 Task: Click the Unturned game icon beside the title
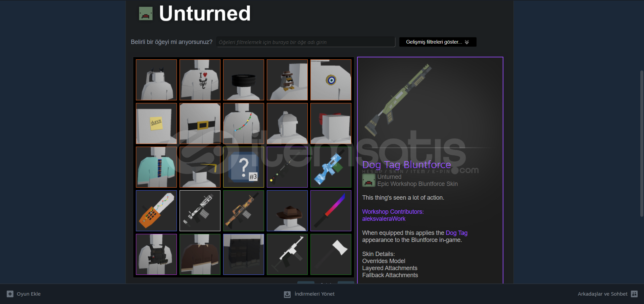146,13
